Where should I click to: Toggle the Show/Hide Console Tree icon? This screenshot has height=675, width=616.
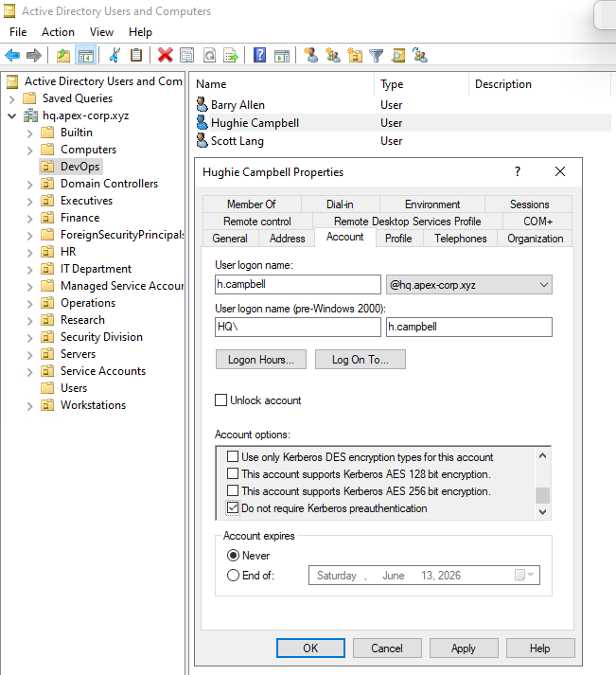point(85,55)
